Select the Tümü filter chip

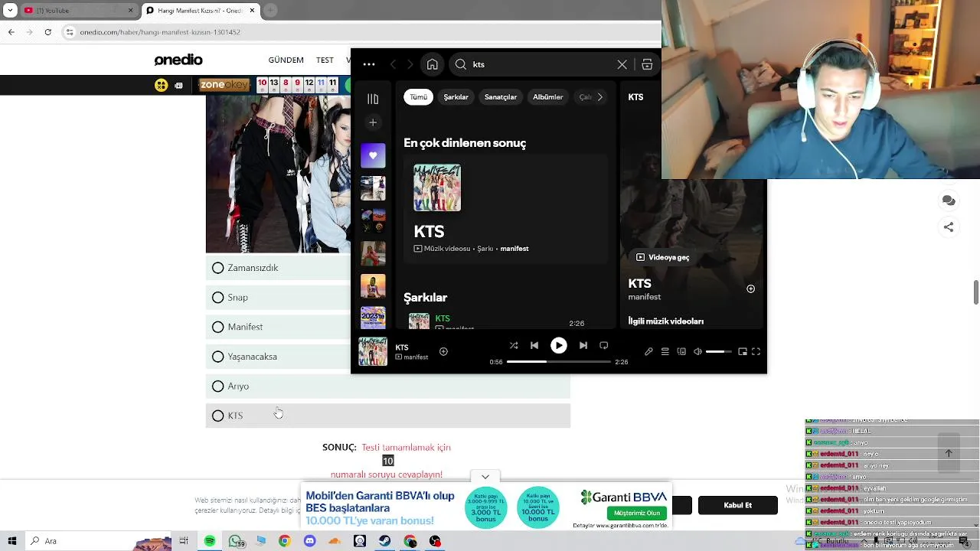point(418,97)
